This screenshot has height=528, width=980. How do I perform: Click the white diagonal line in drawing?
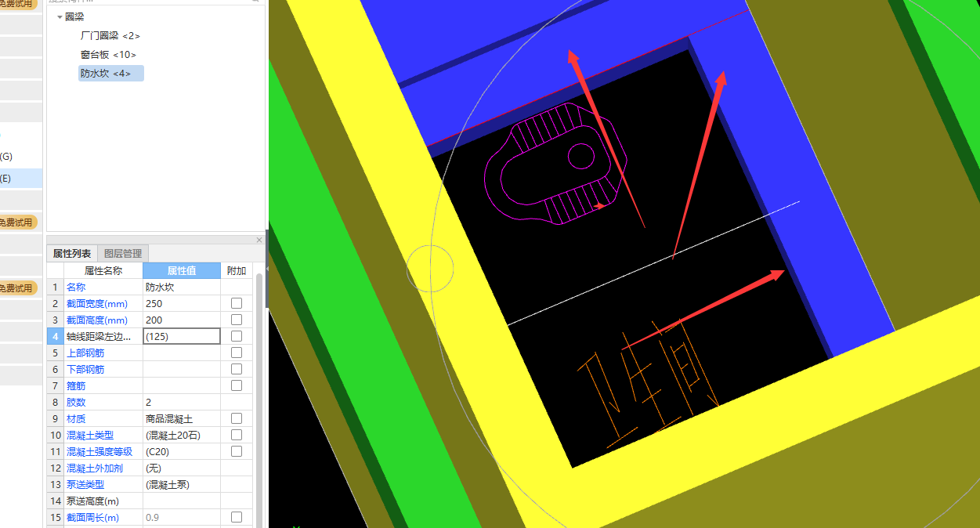pyautogui.click(x=653, y=263)
